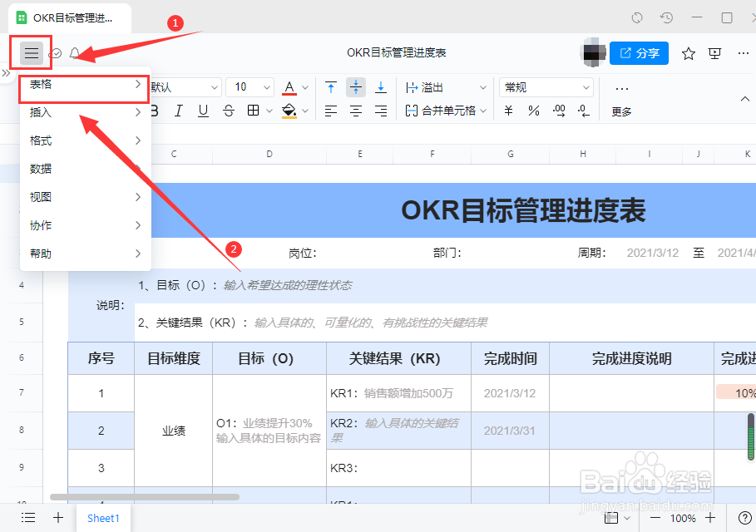The height and width of the screenshot is (532, 756).
Task: Add a new sheet with plus
Action: [58, 518]
